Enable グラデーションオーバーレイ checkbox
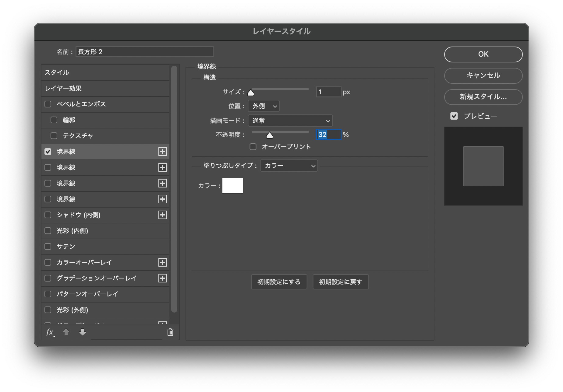 pos(48,278)
